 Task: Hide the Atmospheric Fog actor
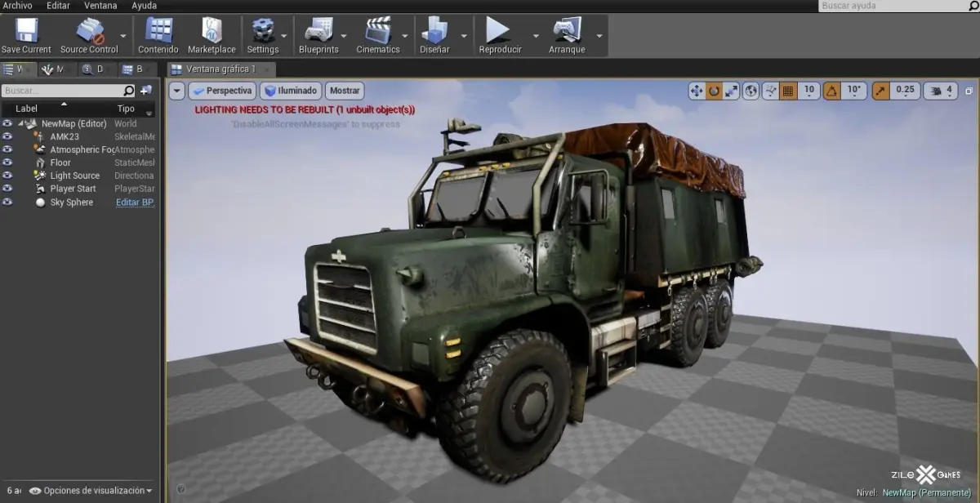coord(7,149)
